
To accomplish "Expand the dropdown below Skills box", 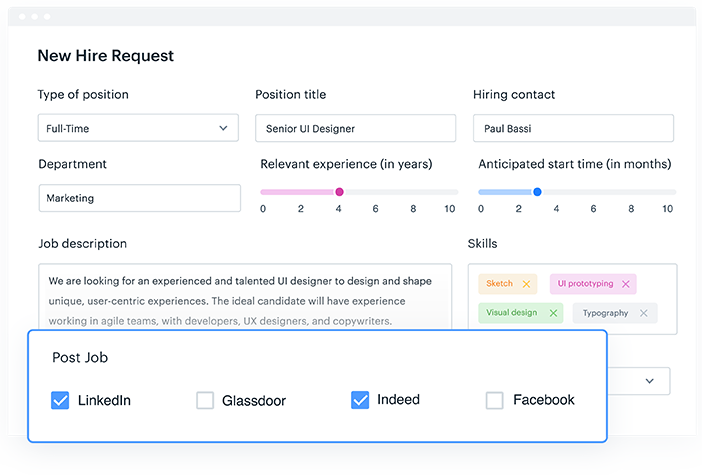I will click(649, 381).
